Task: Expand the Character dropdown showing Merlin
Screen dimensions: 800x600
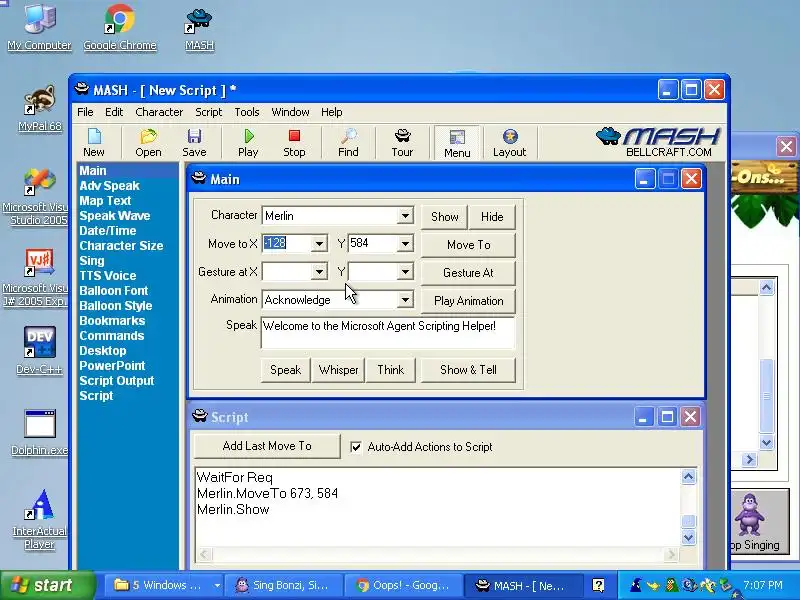Action: pyautogui.click(x=405, y=216)
